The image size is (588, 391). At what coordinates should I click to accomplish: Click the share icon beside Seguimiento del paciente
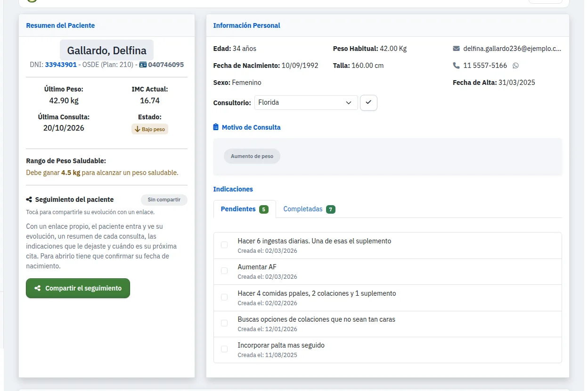(x=29, y=200)
